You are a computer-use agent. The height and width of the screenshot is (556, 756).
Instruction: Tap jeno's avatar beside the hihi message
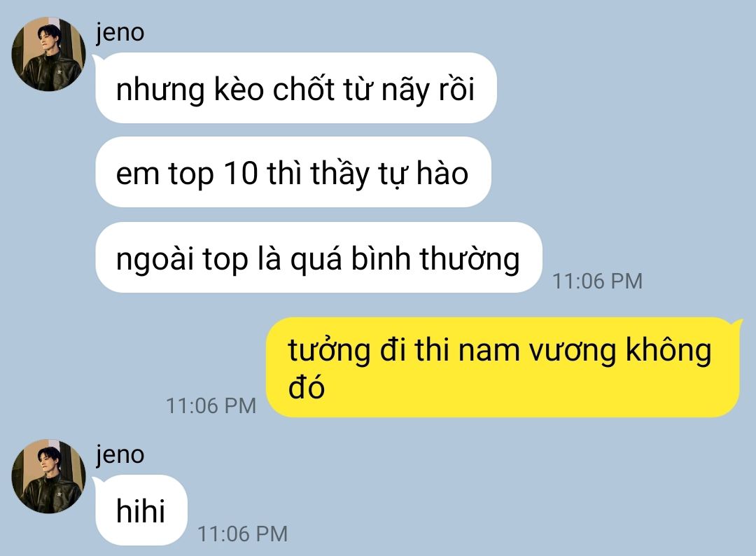48,476
